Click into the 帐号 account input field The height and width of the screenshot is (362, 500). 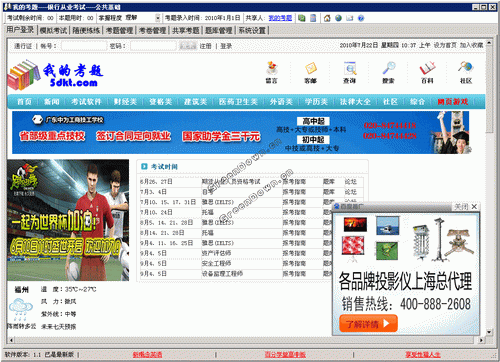point(84,46)
